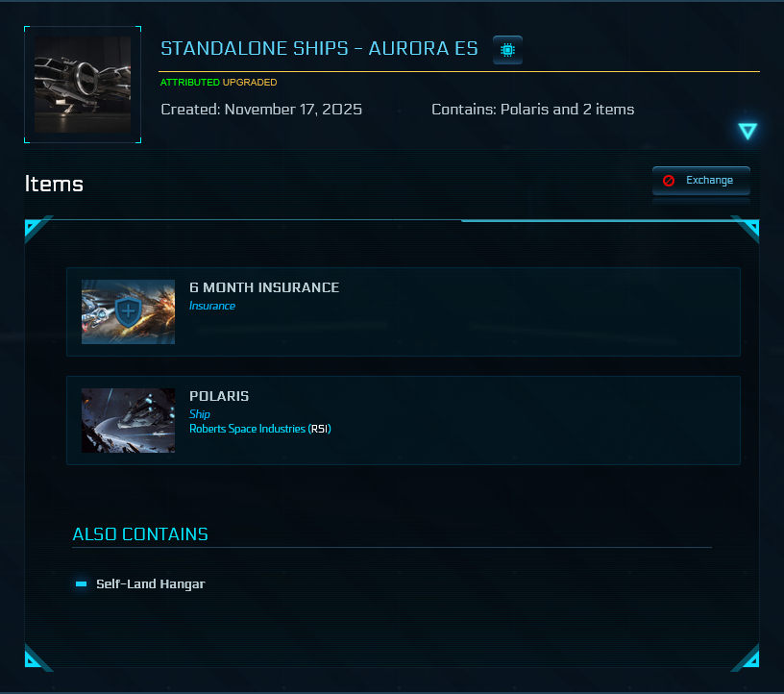Click the Insurance category label
The width and height of the screenshot is (784, 694).
coord(212,306)
